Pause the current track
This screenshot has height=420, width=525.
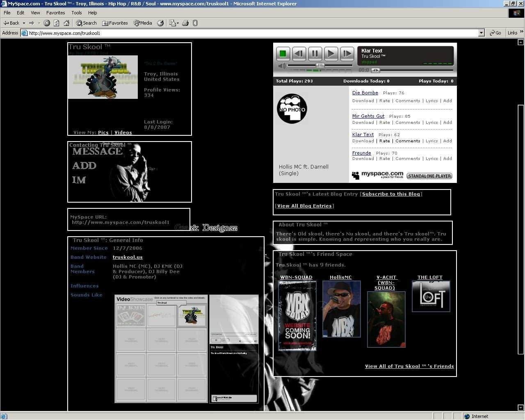click(x=315, y=53)
